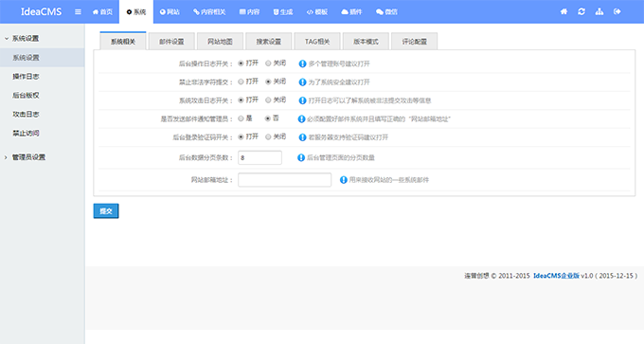Focus the 后台数据分页条数 input field

point(260,158)
